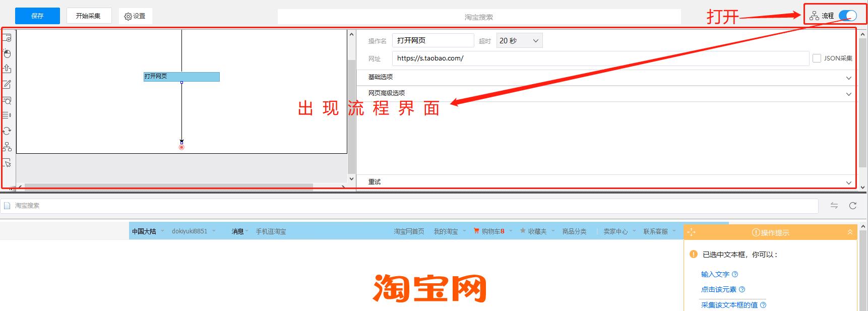The width and height of the screenshot is (868, 311).
Task: Select the captcha recognition magnifier icon
Action: coord(7,100)
